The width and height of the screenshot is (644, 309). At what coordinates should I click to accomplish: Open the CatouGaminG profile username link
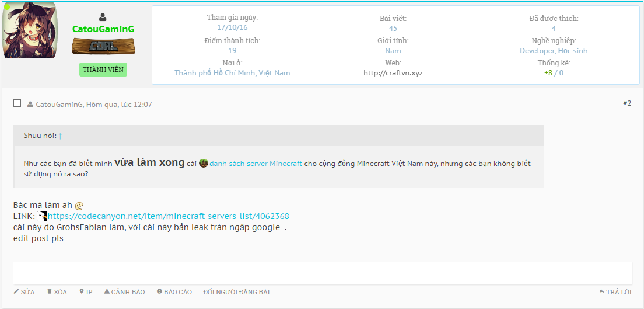[x=103, y=29]
